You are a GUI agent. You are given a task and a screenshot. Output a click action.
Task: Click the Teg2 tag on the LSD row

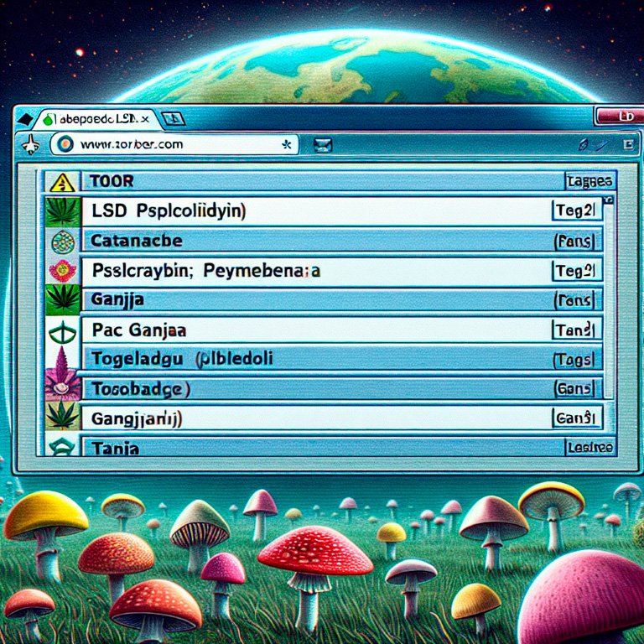pyautogui.click(x=575, y=211)
